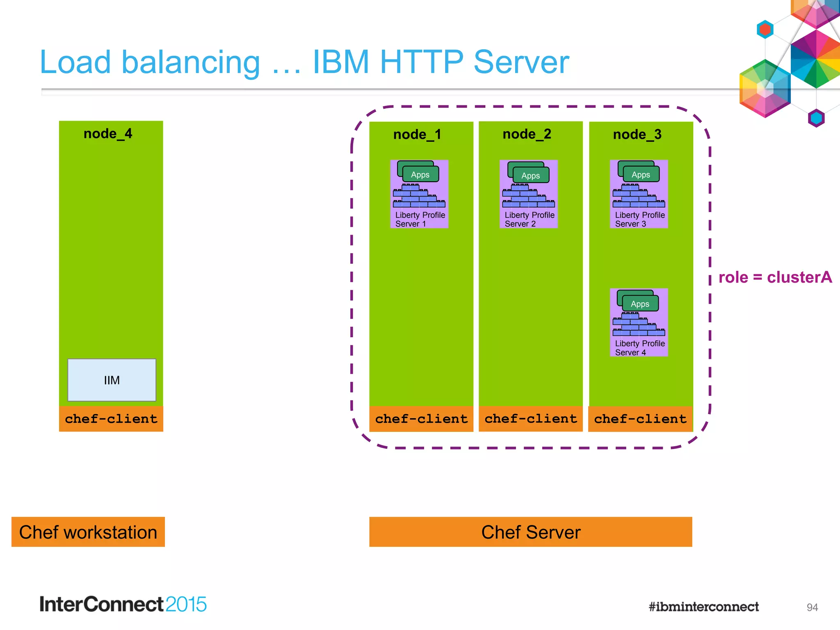Click the small red hexagon decoration
840x630 pixels.
[x=765, y=29]
